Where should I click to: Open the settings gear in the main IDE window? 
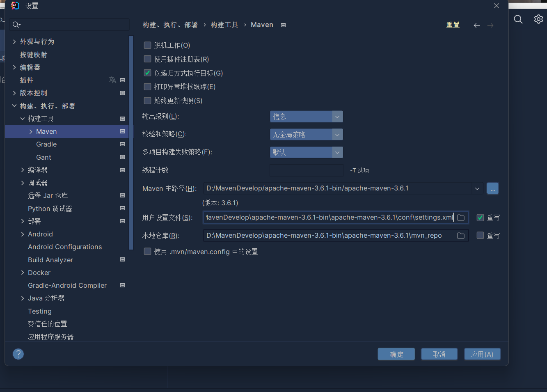click(538, 19)
